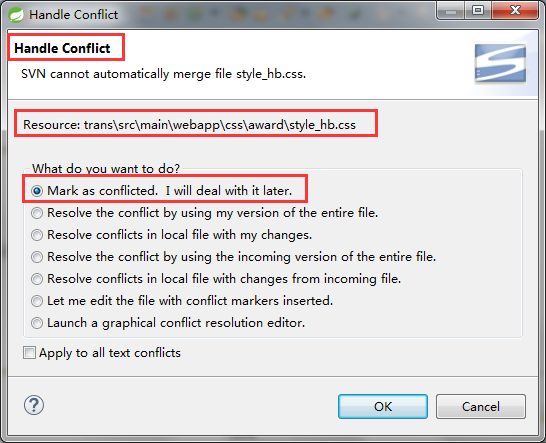Confirm with the OK button
This screenshot has width=546, height=443.
pyautogui.click(x=383, y=406)
